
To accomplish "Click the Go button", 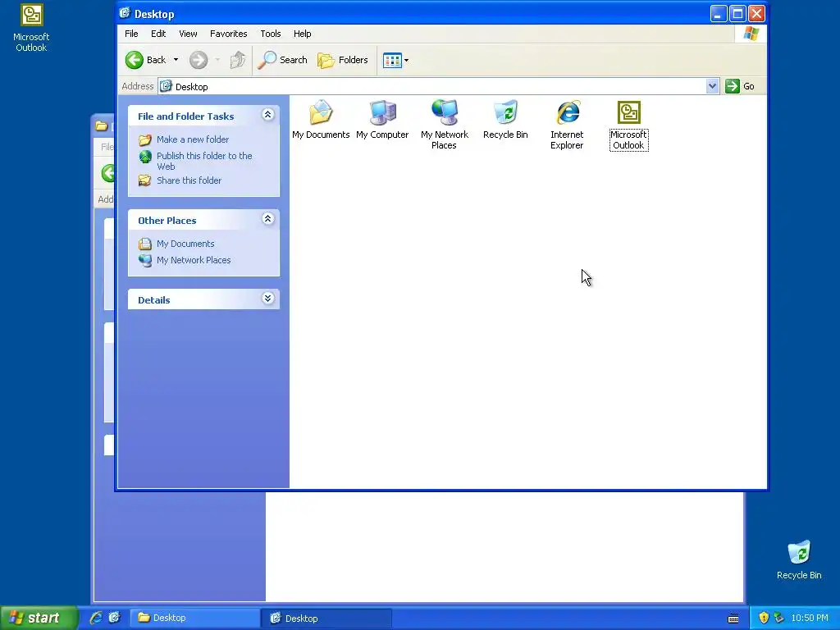I will tap(741, 86).
